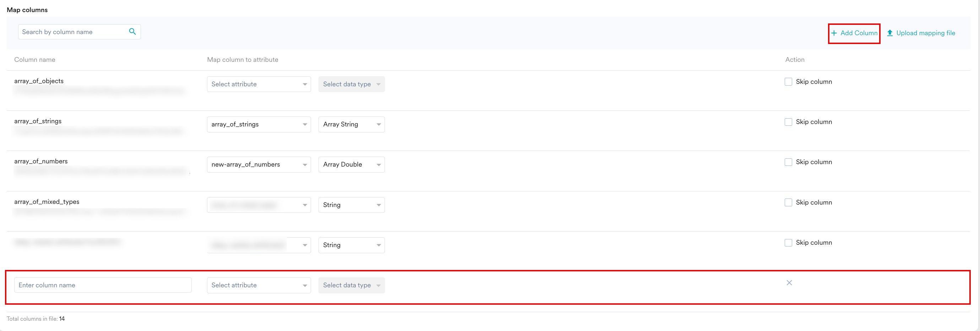Check Skip column for array_of_objects
The width and height of the screenshot is (980, 331).
tap(788, 82)
